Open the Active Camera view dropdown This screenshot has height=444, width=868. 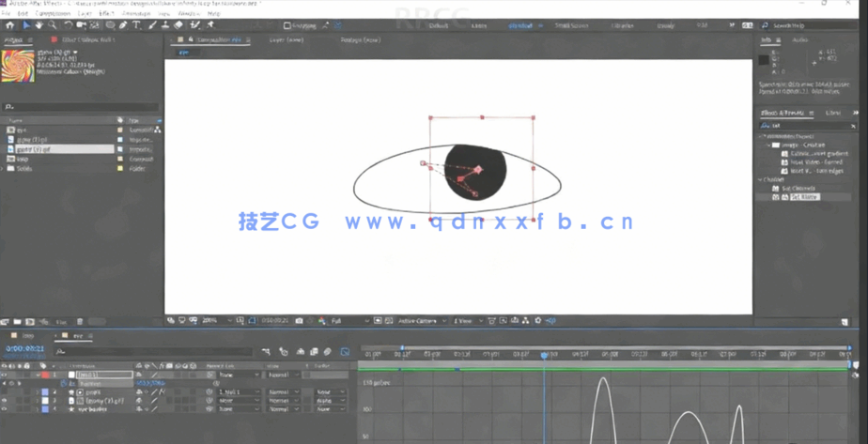422,321
